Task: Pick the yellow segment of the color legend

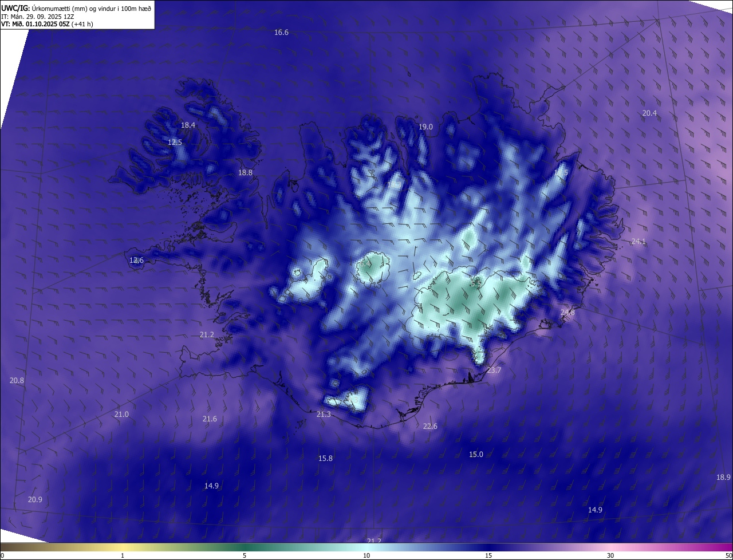Action: tap(123, 547)
